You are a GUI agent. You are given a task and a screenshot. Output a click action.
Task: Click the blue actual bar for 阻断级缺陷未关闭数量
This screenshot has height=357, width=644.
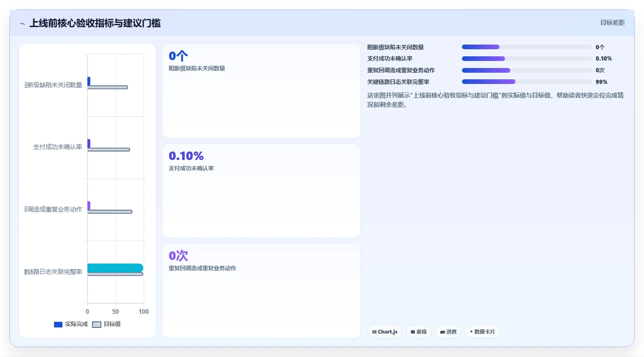89,81
